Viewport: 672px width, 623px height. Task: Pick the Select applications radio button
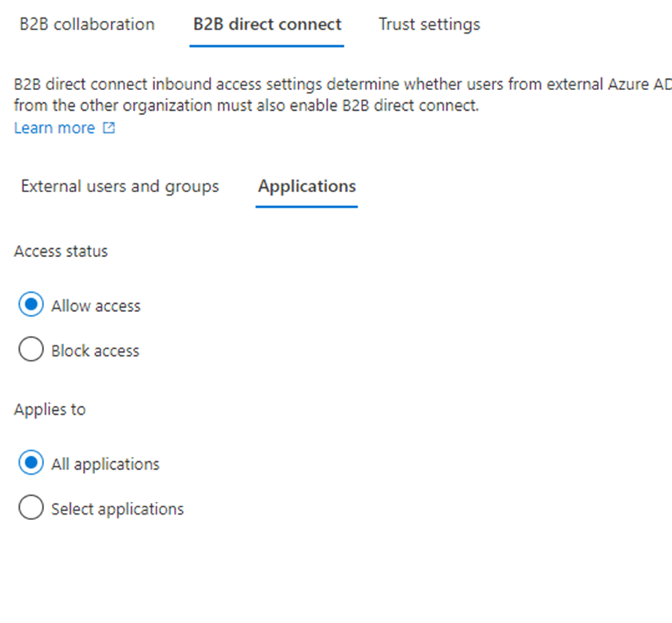pyautogui.click(x=30, y=508)
